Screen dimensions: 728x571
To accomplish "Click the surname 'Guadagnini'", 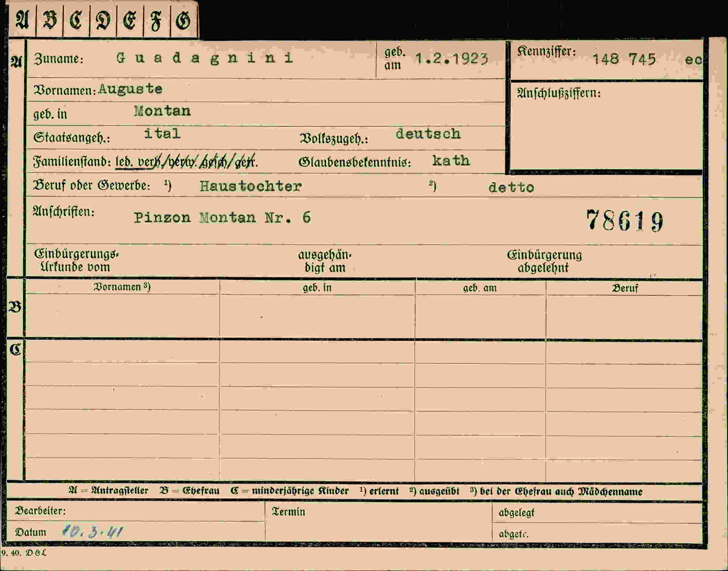I will (205, 58).
